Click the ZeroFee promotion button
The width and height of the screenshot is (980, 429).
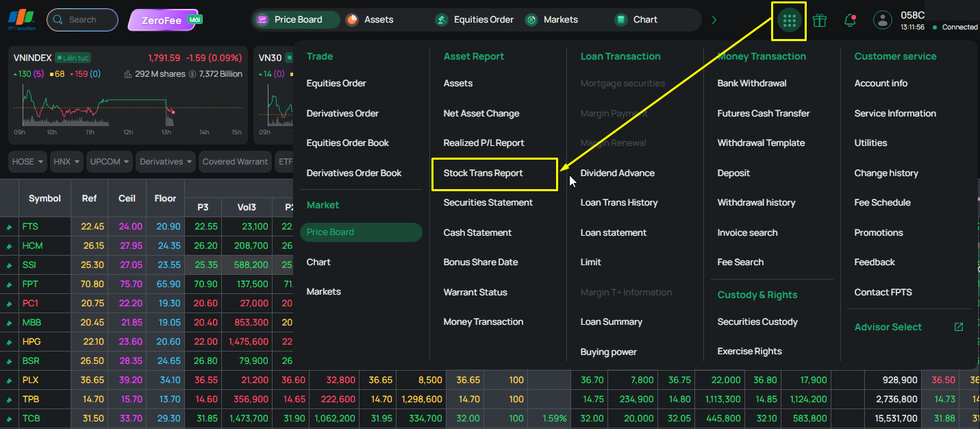[x=164, y=20]
